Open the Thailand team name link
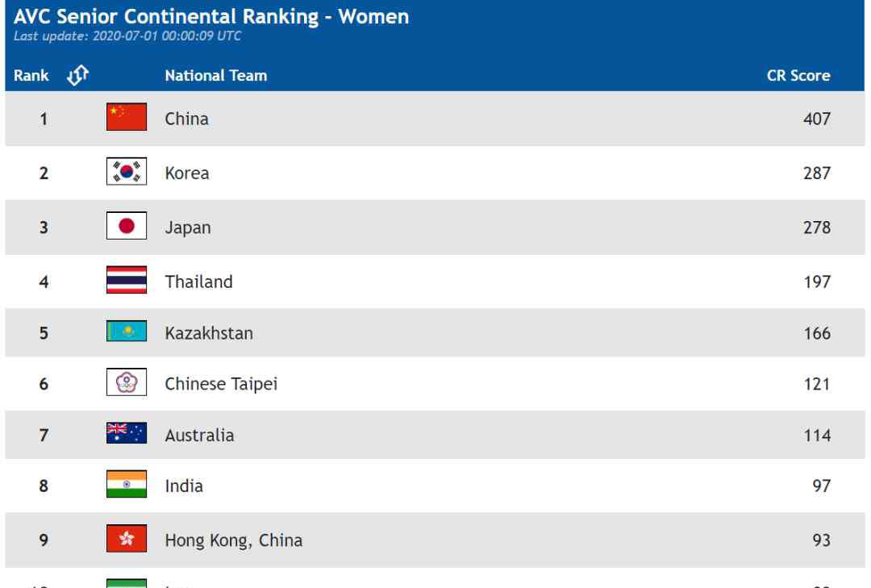Image resolution: width=871 pixels, height=588 pixels. pos(199,281)
